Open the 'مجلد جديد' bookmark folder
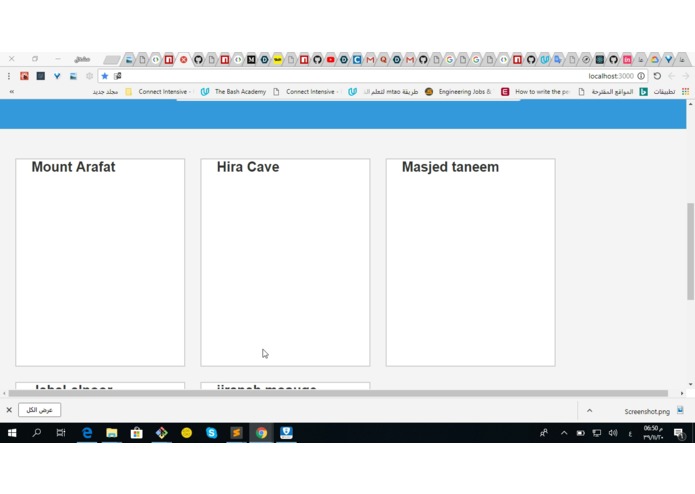Screen dimensions: 695x494 pyautogui.click(x=112, y=92)
